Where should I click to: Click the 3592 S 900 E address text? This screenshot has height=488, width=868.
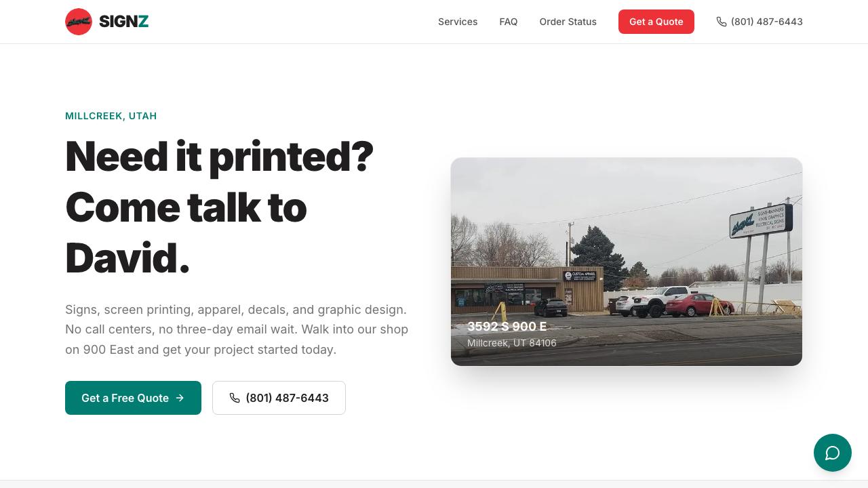click(x=507, y=327)
